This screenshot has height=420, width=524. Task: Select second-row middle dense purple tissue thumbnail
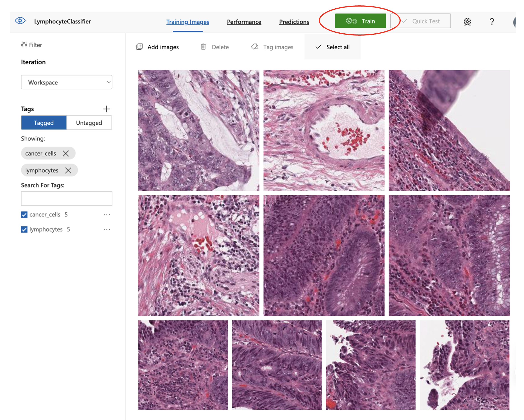tap(324, 256)
